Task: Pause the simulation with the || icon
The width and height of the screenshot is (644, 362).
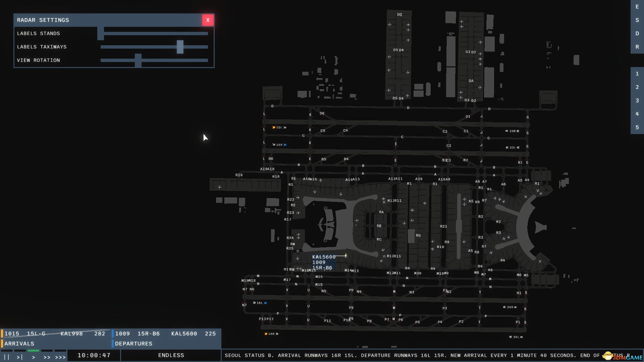Action: click(6, 355)
